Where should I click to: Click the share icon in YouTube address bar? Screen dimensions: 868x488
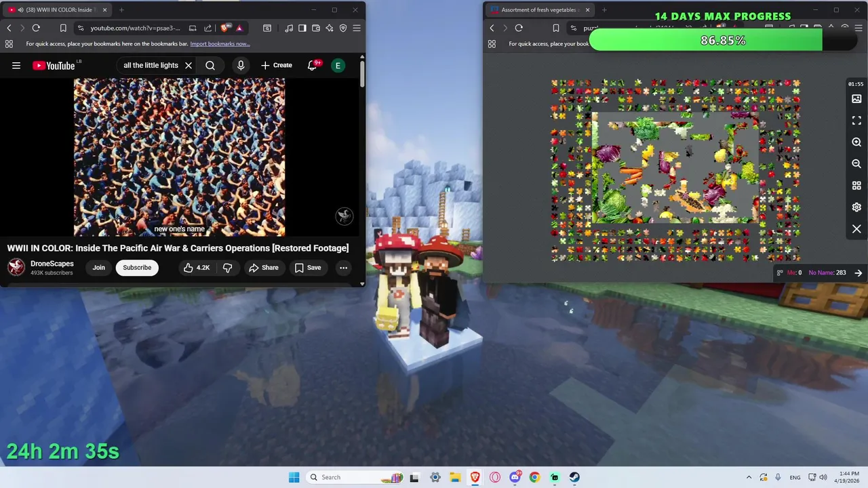click(x=208, y=28)
